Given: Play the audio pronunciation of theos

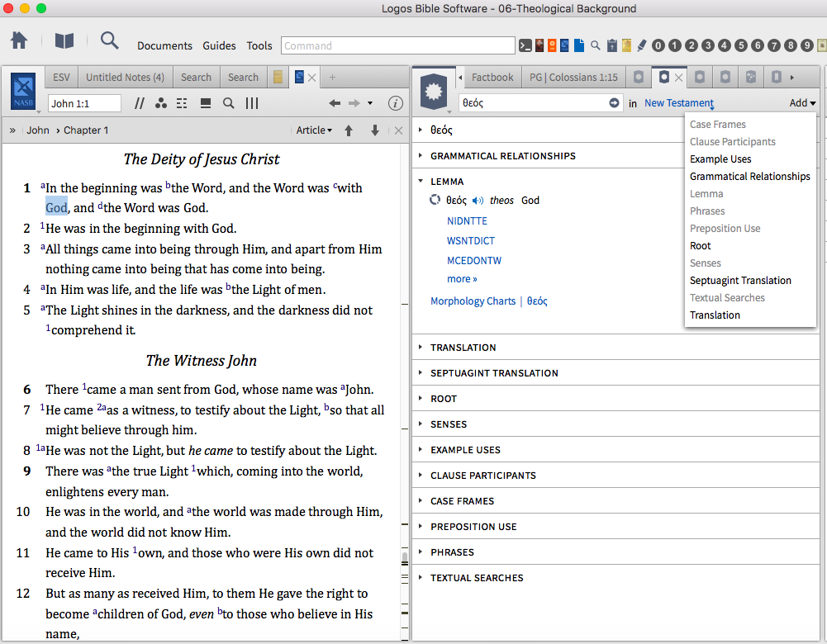Looking at the screenshot, I should click(478, 201).
